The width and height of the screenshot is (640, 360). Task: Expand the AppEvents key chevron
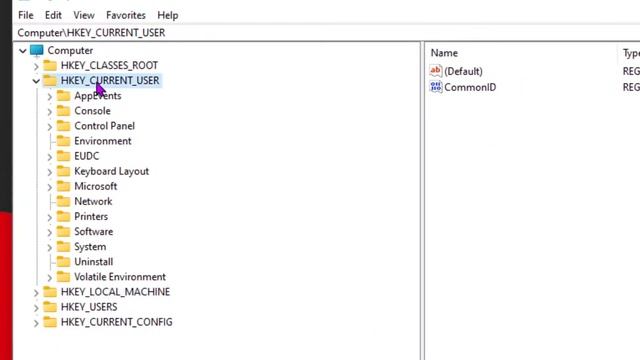click(50, 97)
